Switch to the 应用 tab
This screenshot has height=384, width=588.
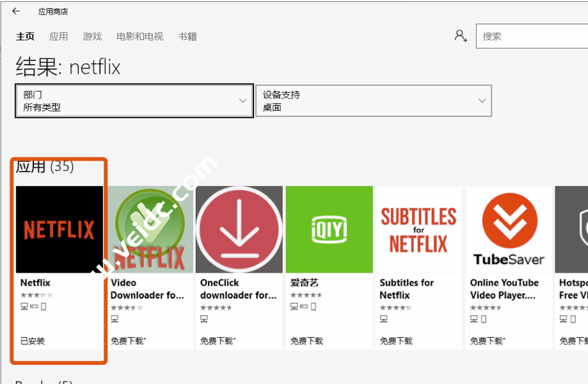pos(58,36)
